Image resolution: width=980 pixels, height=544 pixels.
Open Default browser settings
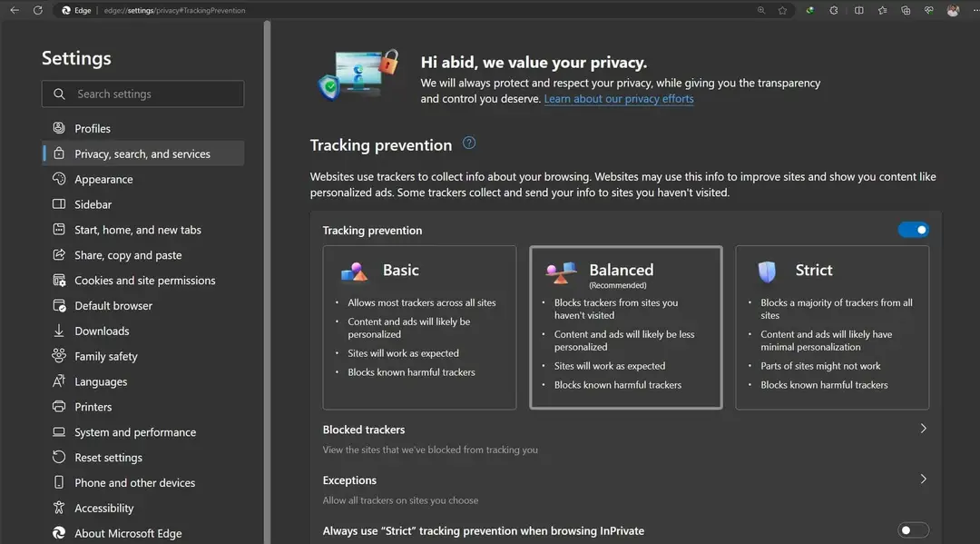pyautogui.click(x=143, y=306)
